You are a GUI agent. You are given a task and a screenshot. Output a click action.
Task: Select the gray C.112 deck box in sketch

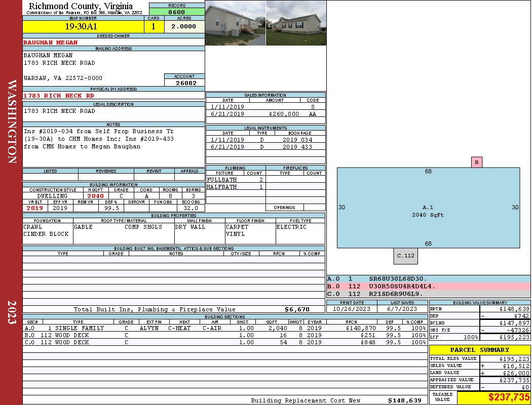pyautogui.click(x=405, y=256)
